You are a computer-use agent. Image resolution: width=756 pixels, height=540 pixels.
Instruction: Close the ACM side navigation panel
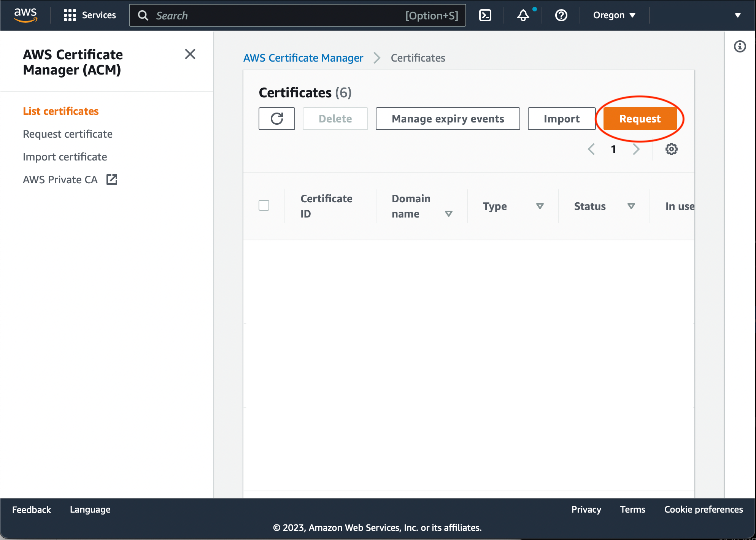(x=190, y=54)
